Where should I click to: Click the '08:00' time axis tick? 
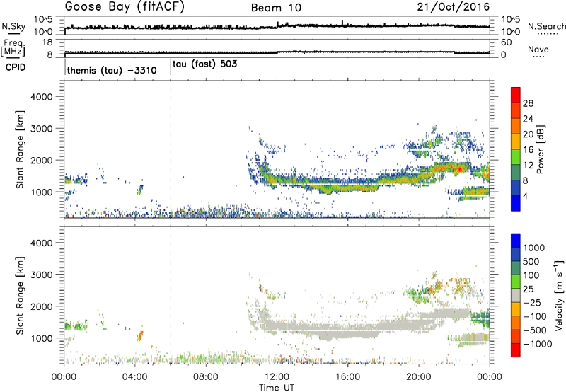coord(206,377)
